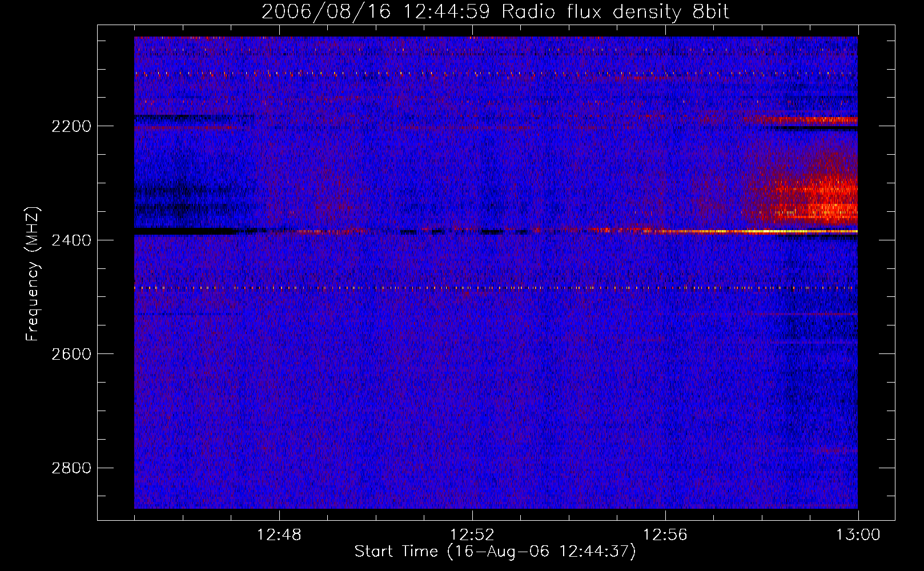The image size is (924, 571).
Task: Click the 2800 frequency tick label
Action: (x=71, y=468)
